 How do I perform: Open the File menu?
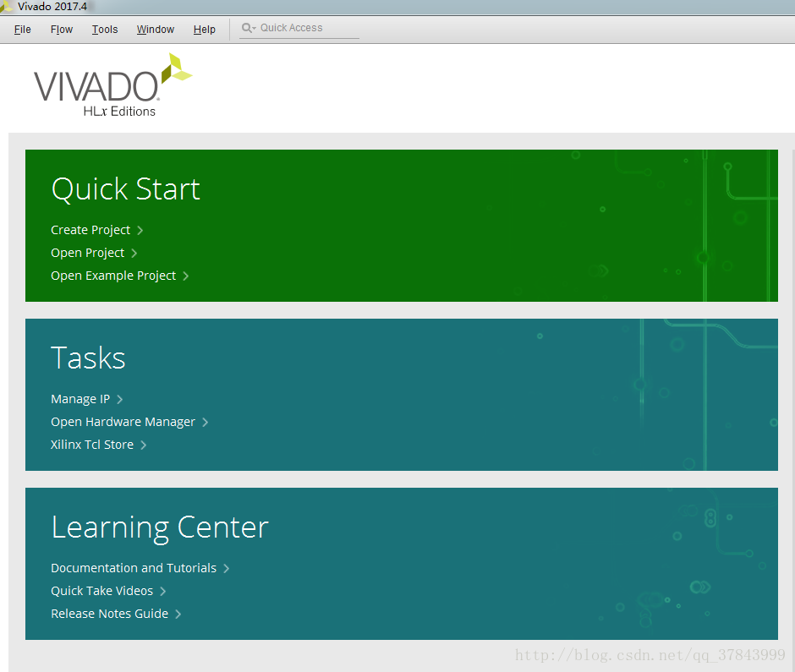click(x=22, y=30)
